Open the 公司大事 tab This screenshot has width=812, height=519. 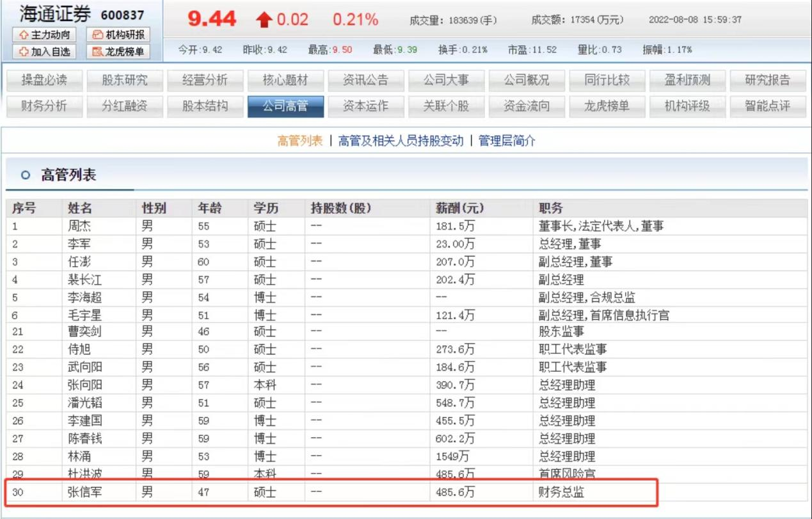point(446,80)
